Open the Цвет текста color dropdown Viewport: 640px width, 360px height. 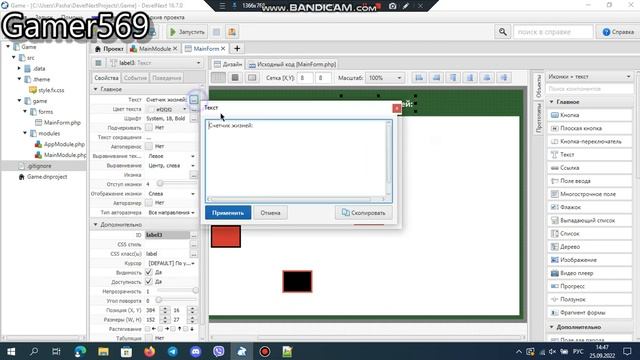tap(184, 109)
